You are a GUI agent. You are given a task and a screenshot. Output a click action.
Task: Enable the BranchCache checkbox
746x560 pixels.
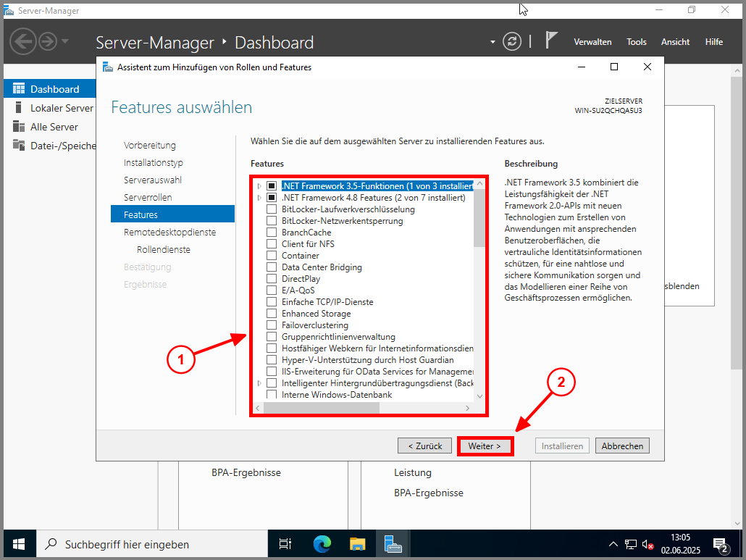point(272,233)
